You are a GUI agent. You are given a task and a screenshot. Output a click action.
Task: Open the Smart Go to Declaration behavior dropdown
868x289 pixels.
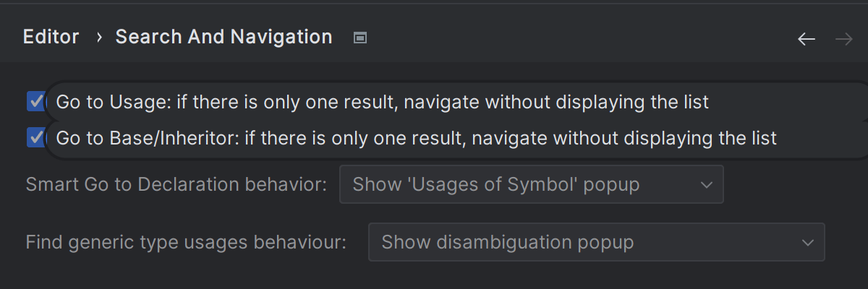pos(531,185)
